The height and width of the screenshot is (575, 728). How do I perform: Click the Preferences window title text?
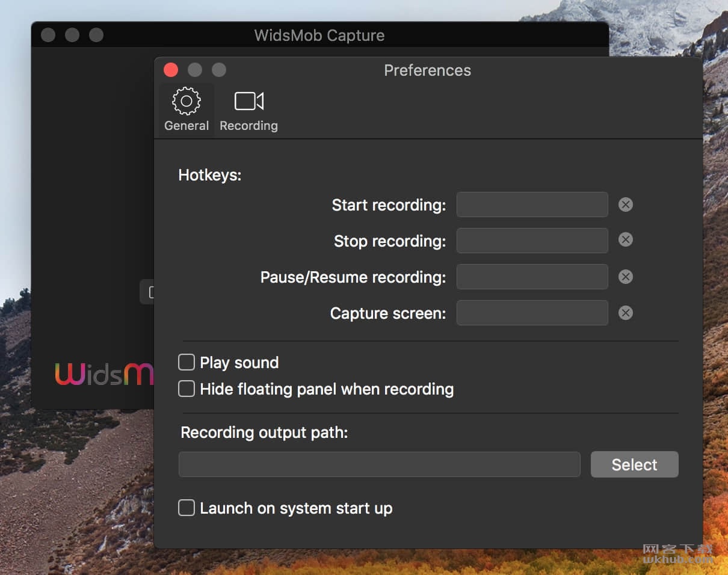[428, 70]
